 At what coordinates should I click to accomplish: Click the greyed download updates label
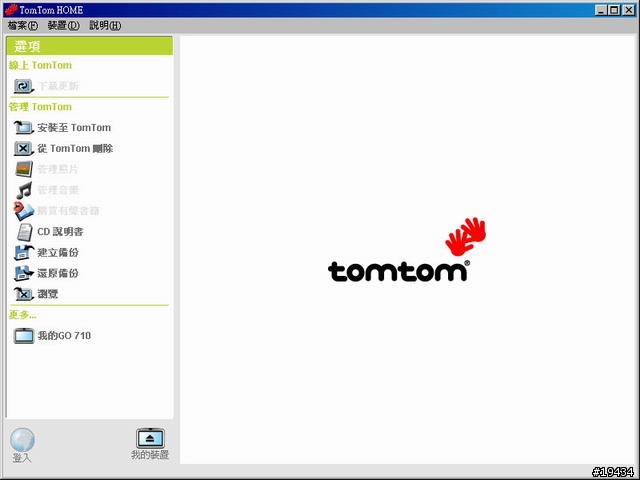[x=58, y=86]
